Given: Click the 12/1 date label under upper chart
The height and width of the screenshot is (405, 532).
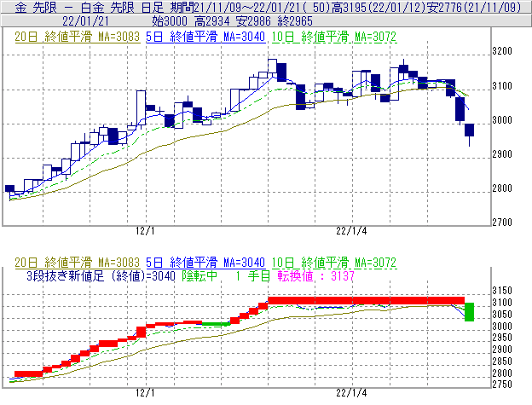Looking at the screenshot, I should pos(145,231).
